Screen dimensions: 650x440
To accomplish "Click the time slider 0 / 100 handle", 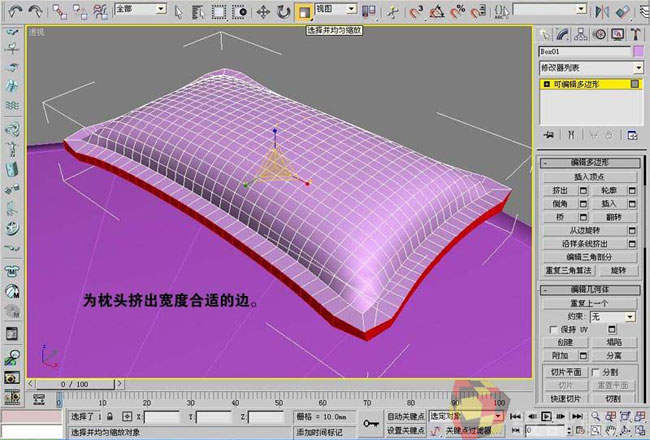I will [x=75, y=384].
